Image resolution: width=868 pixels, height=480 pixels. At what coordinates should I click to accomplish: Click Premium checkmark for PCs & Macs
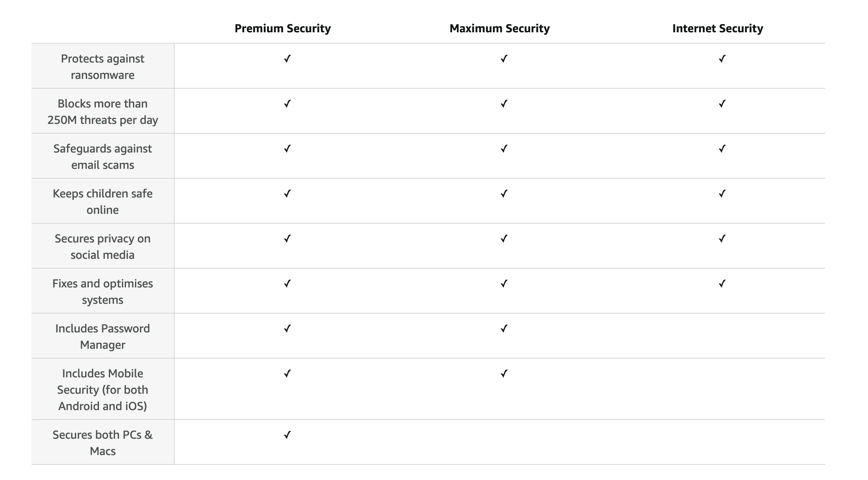coord(287,435)
